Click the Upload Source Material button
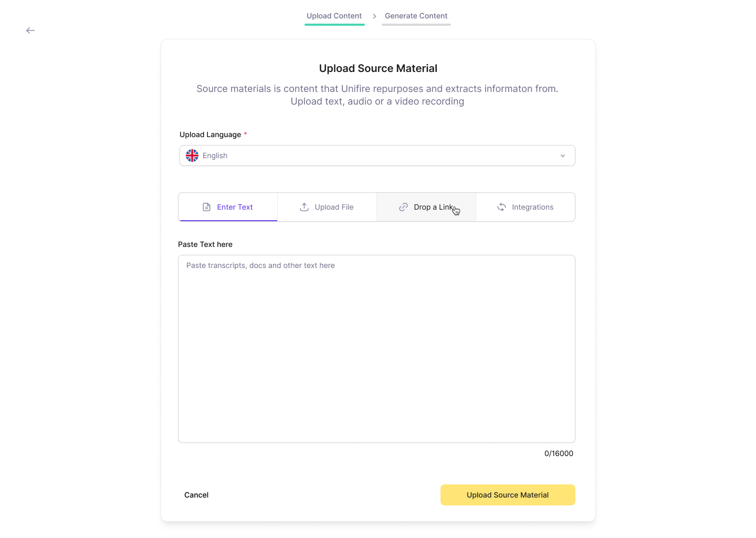 pyautogui.click(x=508, y=495)
